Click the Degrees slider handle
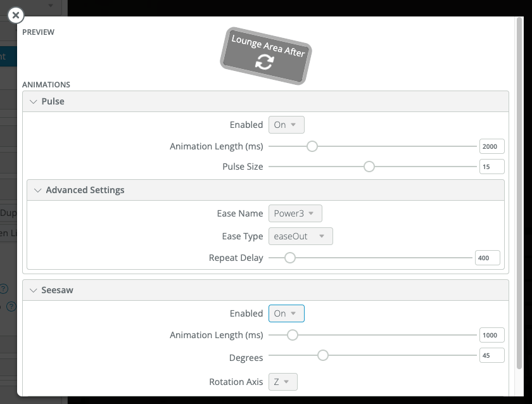This screenshot has width=532, height=404. (323, 355)
